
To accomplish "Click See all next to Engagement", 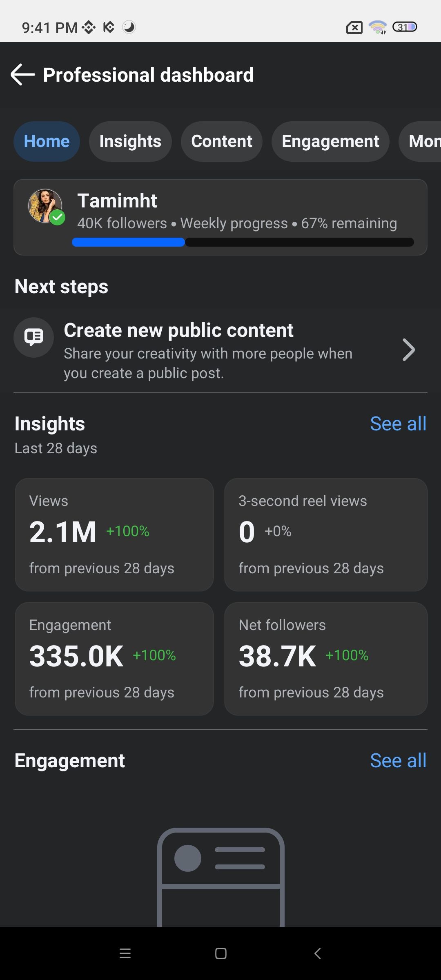I will [398, 761].
